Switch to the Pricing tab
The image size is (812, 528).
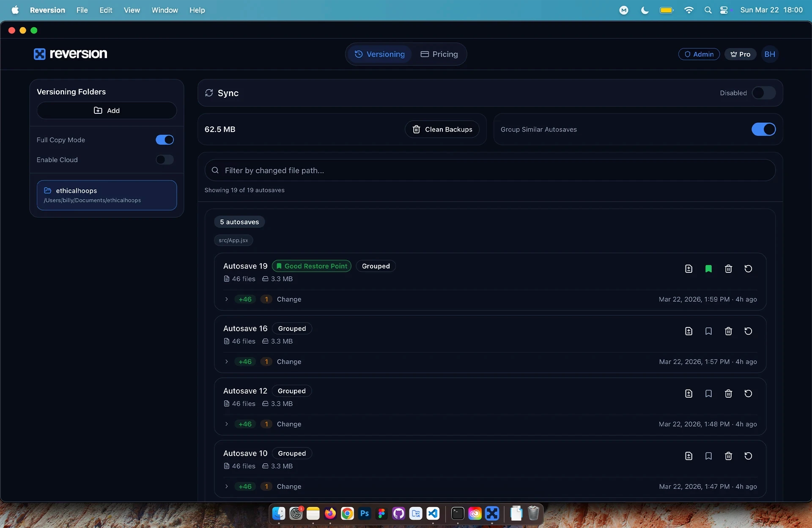coord(439,54)
